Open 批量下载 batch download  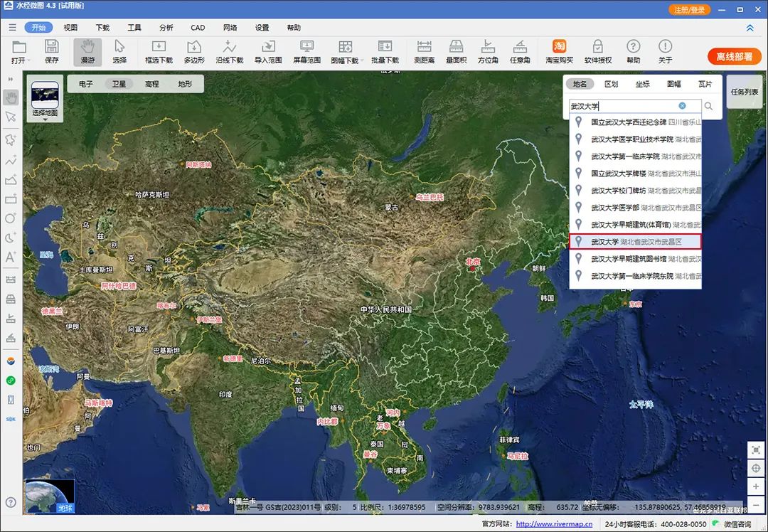click(385, 51)
